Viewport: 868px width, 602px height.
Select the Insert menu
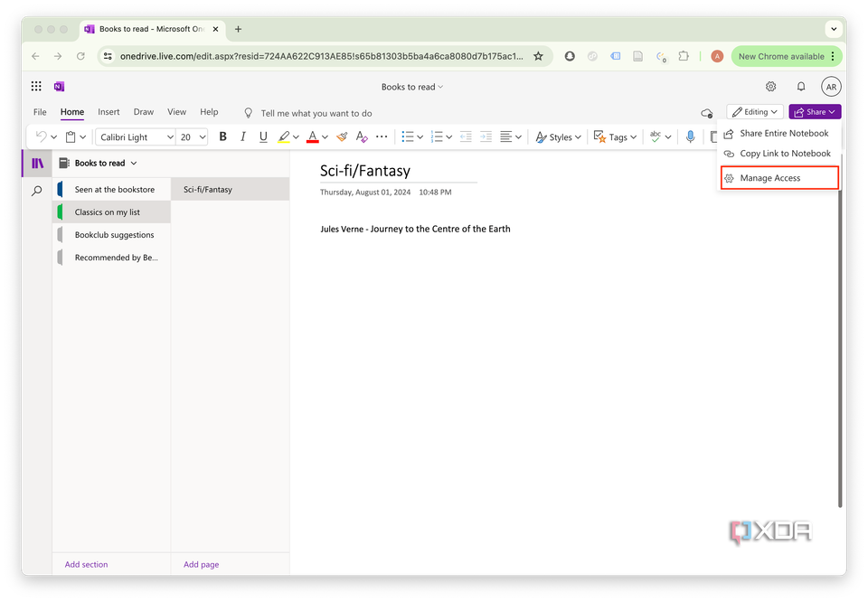pos(108,111)
